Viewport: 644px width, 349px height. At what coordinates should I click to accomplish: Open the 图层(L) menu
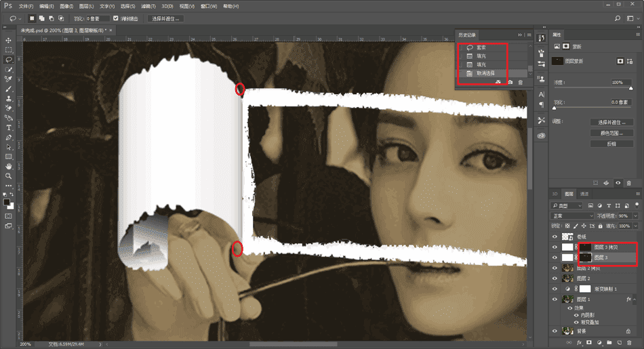(86, 6)
